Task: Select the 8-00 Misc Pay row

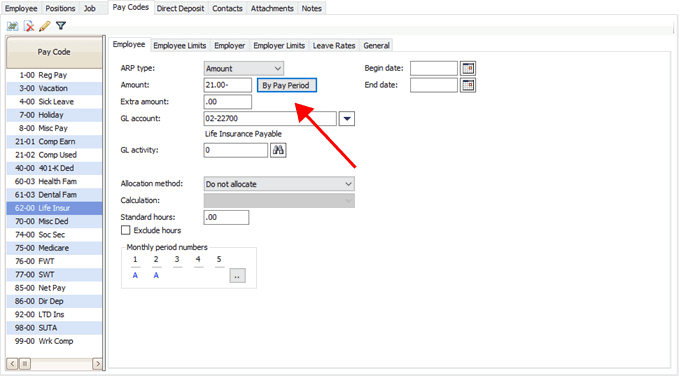Action: point(54,129)
